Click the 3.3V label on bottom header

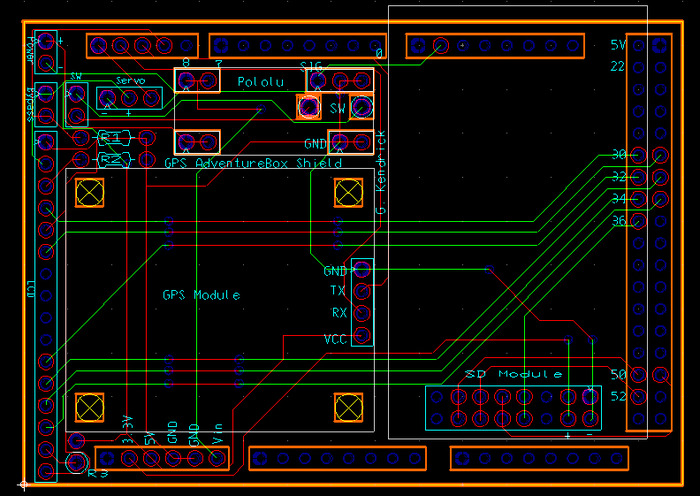coord(128,429)
